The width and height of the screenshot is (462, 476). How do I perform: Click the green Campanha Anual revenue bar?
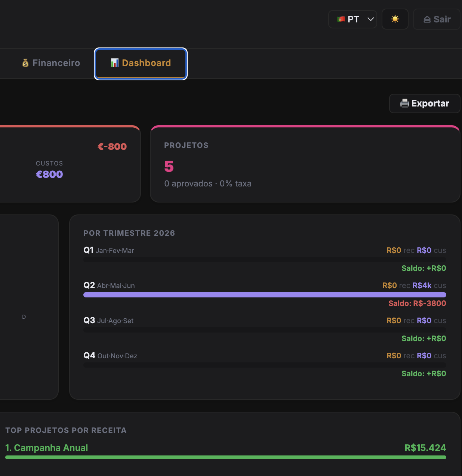coord(226,457)
